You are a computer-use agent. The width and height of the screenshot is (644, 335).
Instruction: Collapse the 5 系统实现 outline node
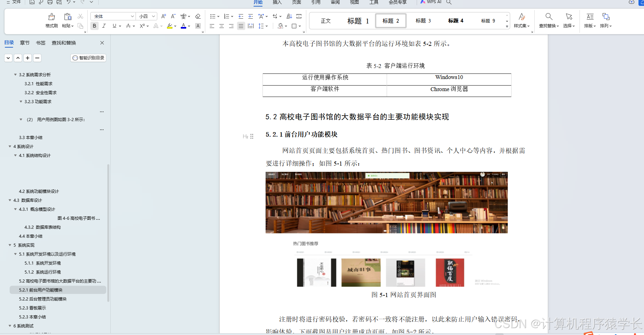pyautogui.click(x=10, y=245)
